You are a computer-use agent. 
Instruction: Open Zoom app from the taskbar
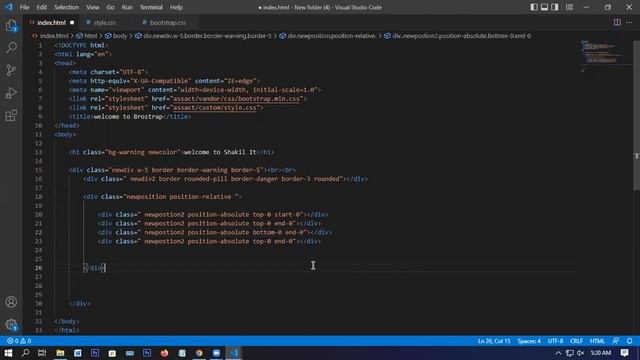(x=216, y=353)
